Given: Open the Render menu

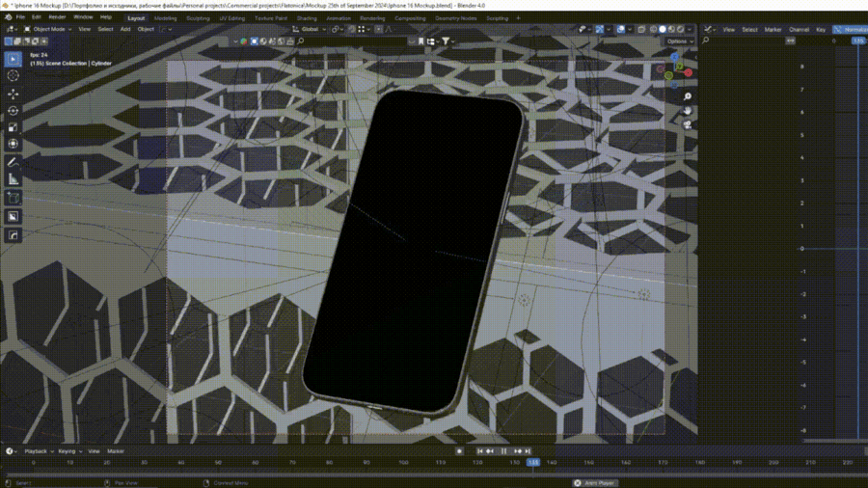Looking at the screenshot, I should [57, 17].
